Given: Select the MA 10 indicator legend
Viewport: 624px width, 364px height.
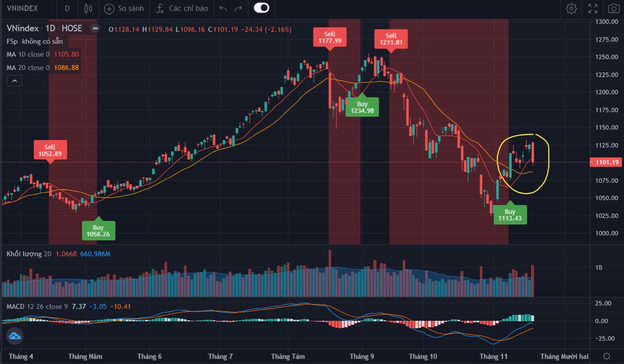Looking at the screenshot, I should pos(28,54).
